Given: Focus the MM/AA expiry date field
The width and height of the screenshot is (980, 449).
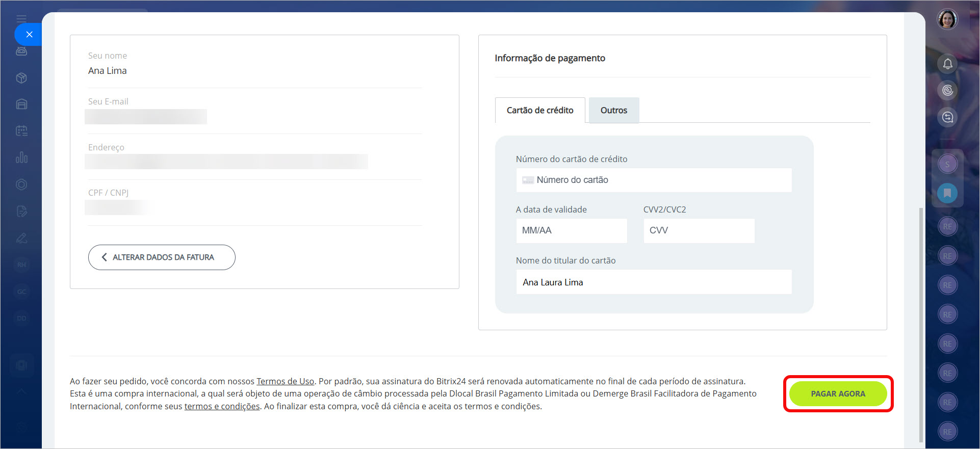Looking at the screenshot, I should tap(572, 230).
